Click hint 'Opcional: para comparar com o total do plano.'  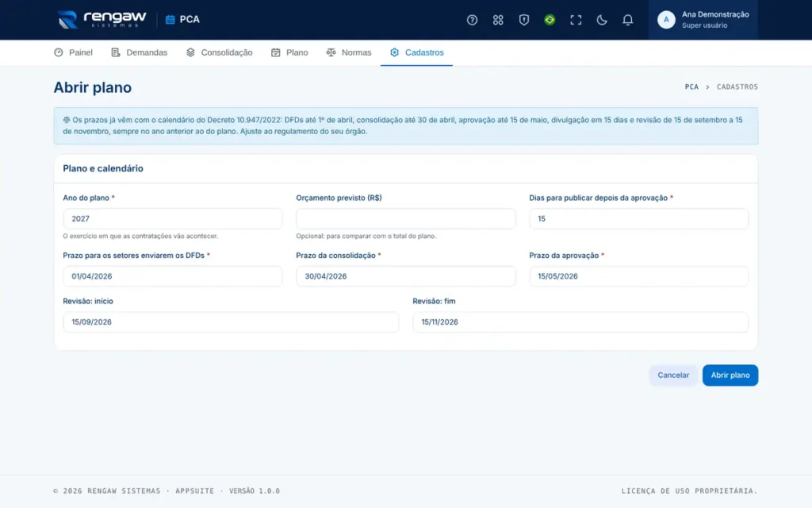click(366, 236)
